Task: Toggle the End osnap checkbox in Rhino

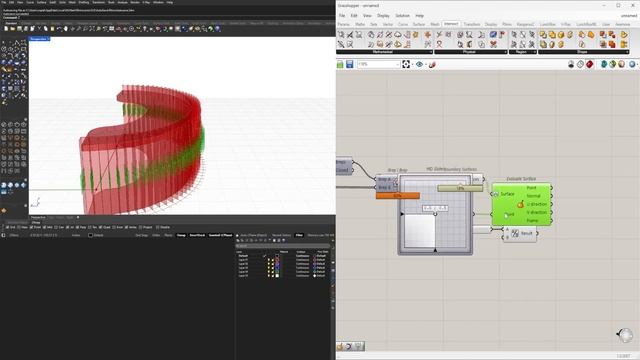Action: (7, 227)
